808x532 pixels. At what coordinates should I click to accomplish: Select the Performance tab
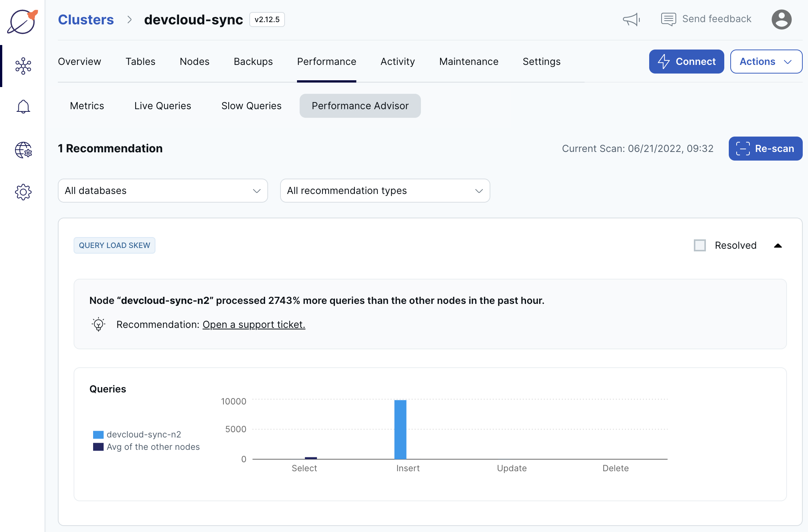[327, 62]
